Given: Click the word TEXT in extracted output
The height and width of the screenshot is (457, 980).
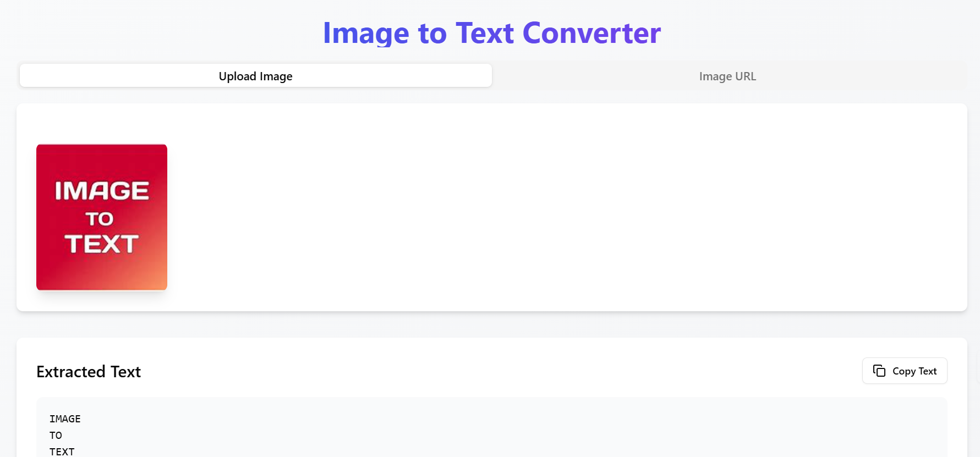Looking at the screenshot, I should coord(62,452).
